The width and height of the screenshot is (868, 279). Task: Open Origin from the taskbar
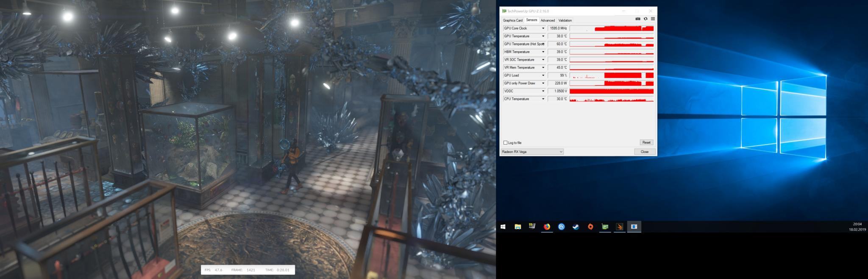[590, 227]
